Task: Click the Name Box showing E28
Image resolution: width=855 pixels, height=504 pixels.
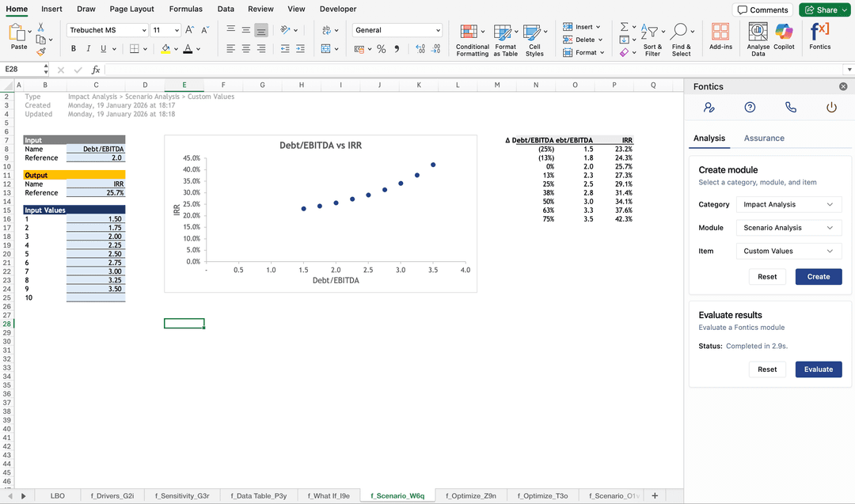Action: 23,69
